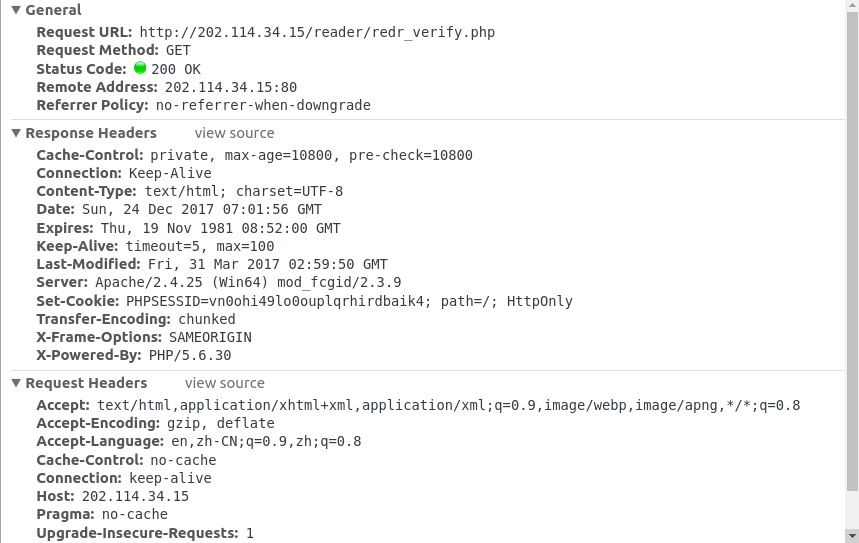859x543 pixels.
Task: Click the Cache-Control response value
Action: pos(311,156)
